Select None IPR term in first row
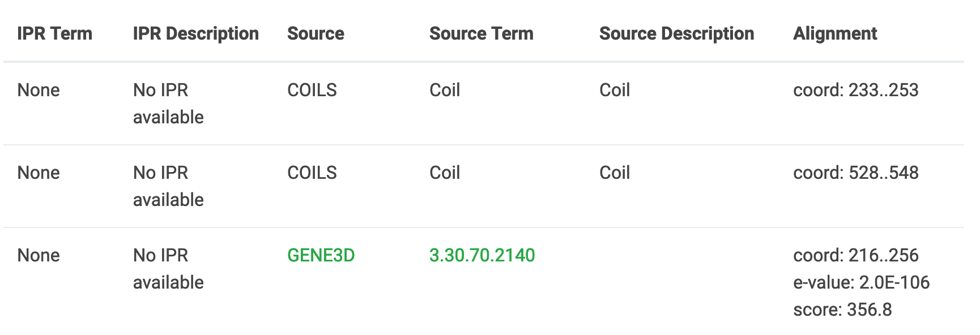 pos(39,90)
